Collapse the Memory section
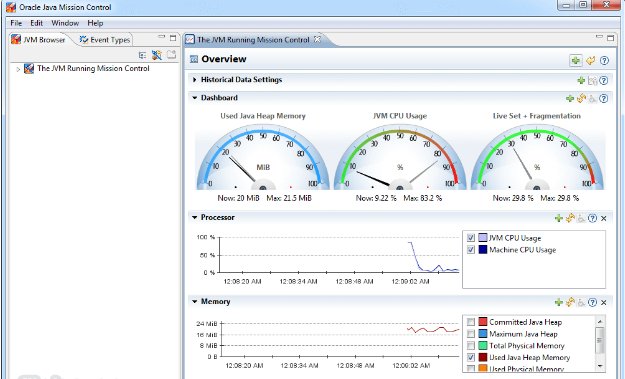This screenshot has height=379, width=625. coord(195,302)
